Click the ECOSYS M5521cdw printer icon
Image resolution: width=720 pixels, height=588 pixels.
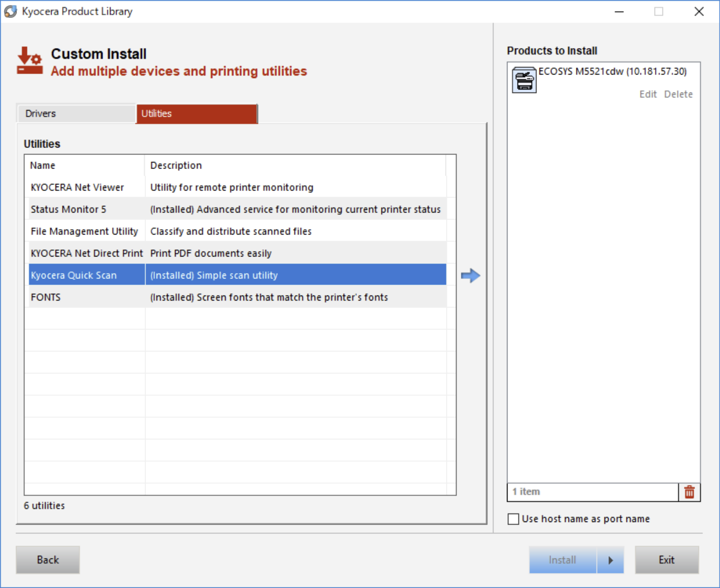point(524,80)
